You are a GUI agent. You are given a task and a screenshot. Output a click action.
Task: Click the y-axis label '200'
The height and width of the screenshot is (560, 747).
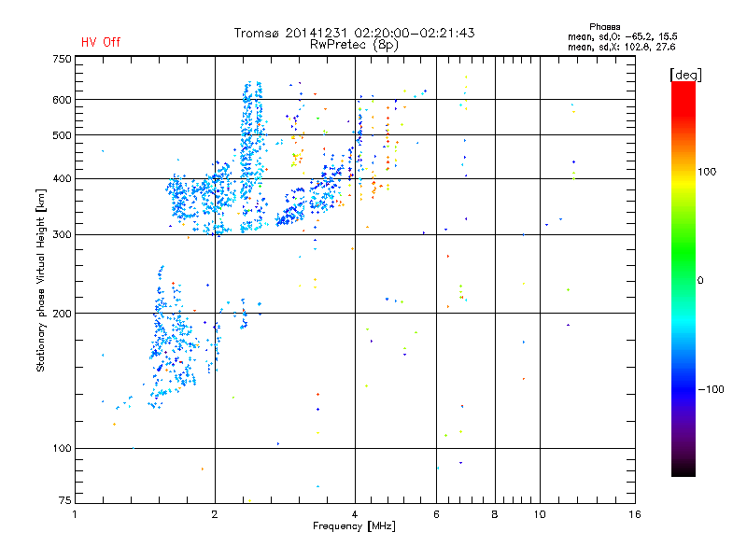click(x=62, y=314)
